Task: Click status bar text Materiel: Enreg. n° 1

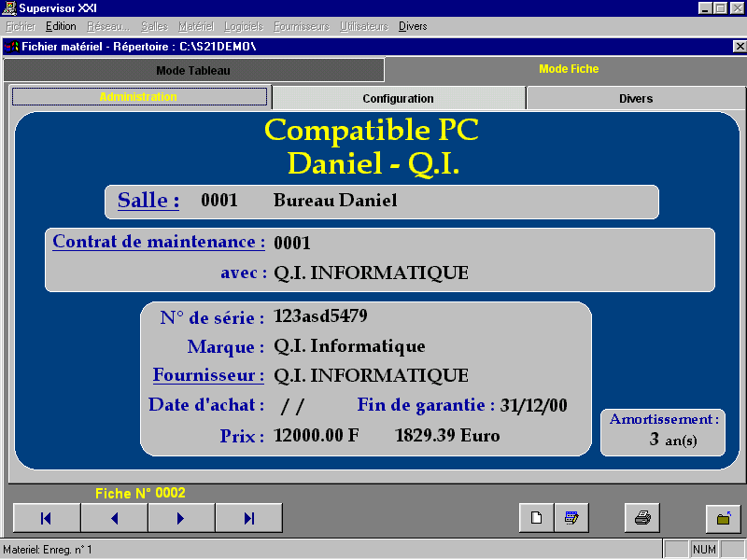Action: pos(48,550)
